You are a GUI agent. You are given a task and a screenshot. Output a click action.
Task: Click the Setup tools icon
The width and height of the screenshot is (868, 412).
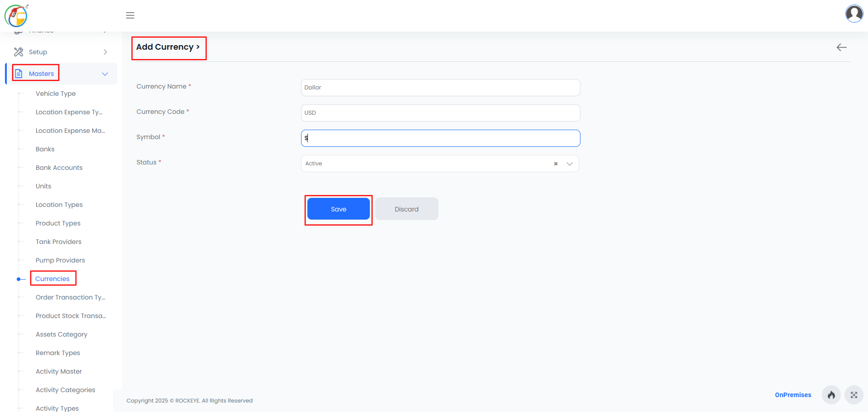click(19, 52)
